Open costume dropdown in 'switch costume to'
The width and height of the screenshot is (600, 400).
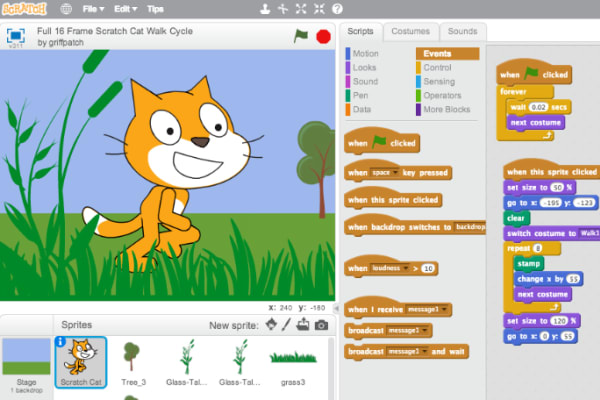pos(589,233)
